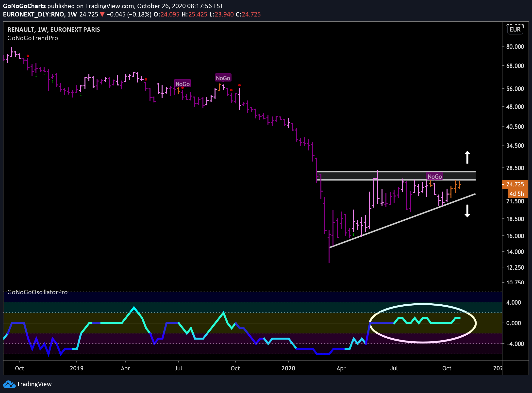This screenshot has width=532, height=393.
Task: Click the high price value H:25.425
Action: pyautogui.click(x=194, y=14)
